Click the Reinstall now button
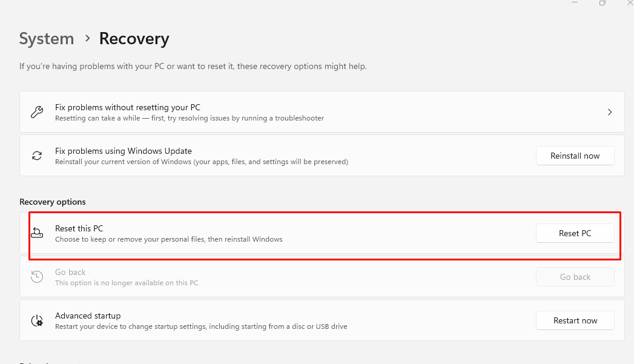 (575, 156)
